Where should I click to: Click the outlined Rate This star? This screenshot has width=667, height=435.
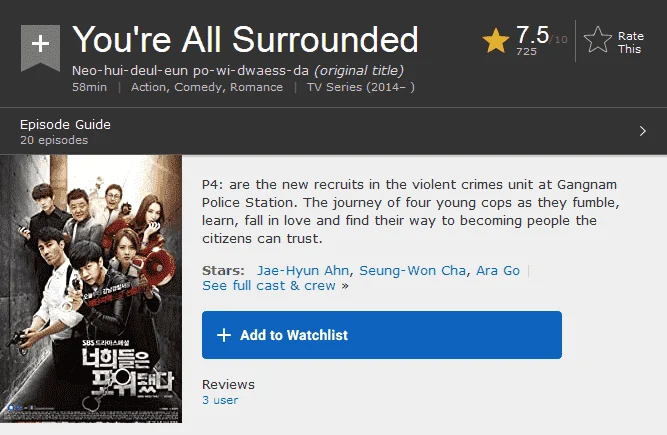tap(598, 40)
